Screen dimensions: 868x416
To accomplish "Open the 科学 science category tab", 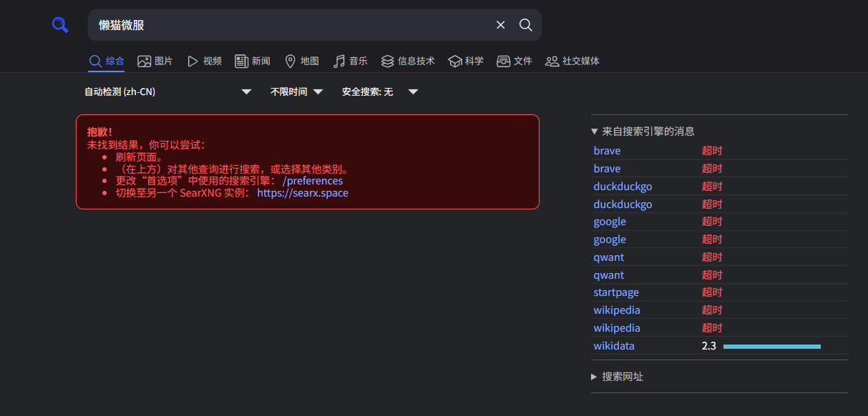I will 466,61.
